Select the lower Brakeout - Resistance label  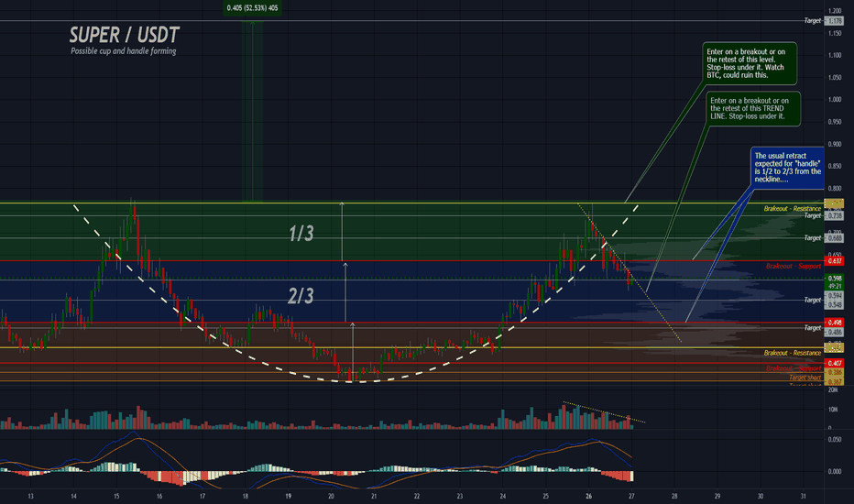click(x=792, y=353)
